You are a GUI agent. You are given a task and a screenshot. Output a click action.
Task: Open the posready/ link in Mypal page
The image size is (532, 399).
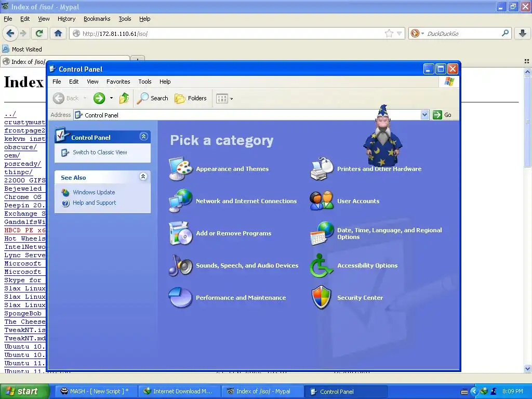click(23, 164)
